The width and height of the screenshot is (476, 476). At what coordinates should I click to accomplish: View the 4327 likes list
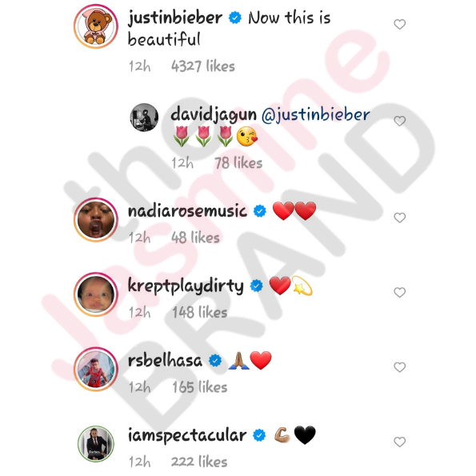[x=203, y=66]
